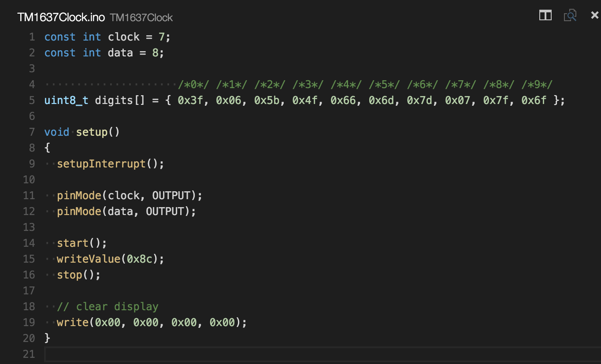Click the setup function name
Screen dimensions: 601x364
pos(92,132)
